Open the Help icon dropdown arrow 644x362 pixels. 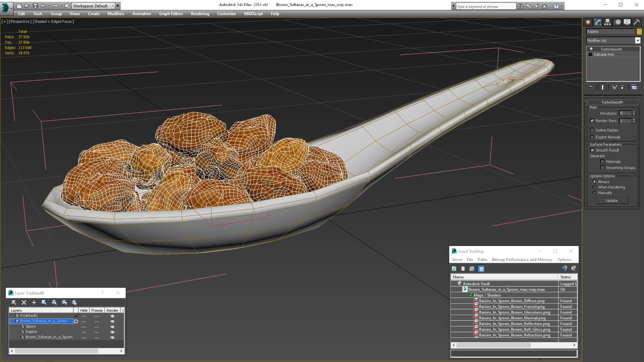coord(562,6)
